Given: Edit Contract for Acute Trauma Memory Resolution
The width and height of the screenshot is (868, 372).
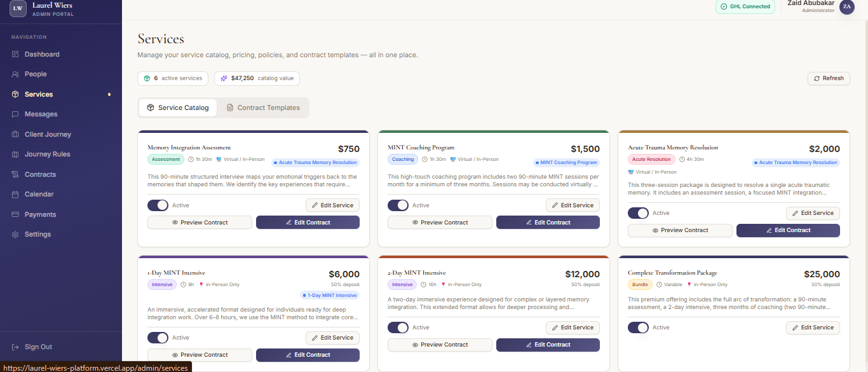Looking at the screenshot, I should [x=788, y=230].
